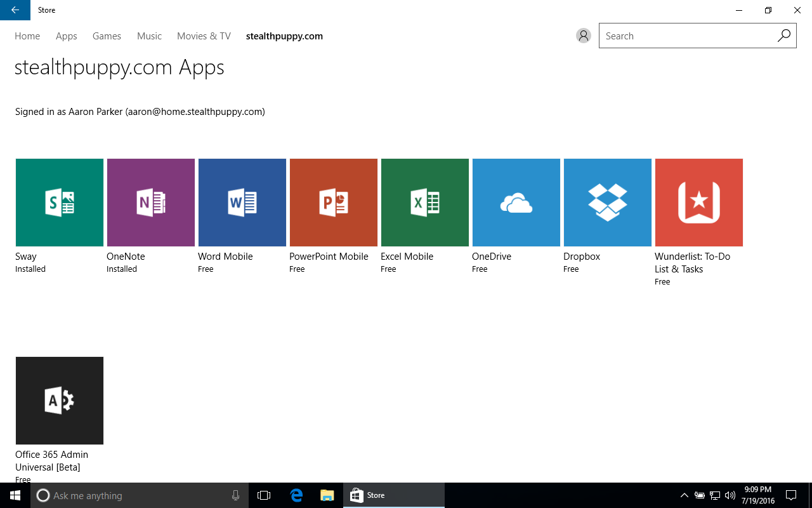Click the Free label under OneDrive
The image size is (812, 508).
480,269
